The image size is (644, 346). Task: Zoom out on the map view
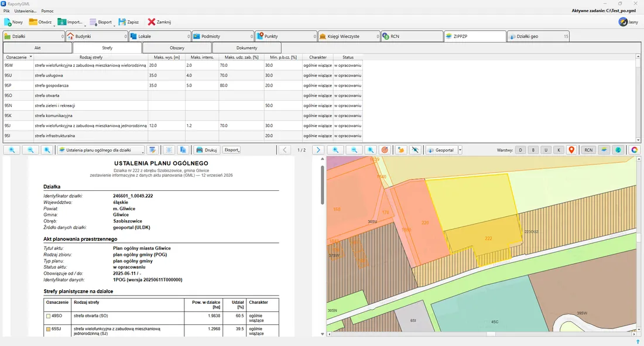pos(354,150)
